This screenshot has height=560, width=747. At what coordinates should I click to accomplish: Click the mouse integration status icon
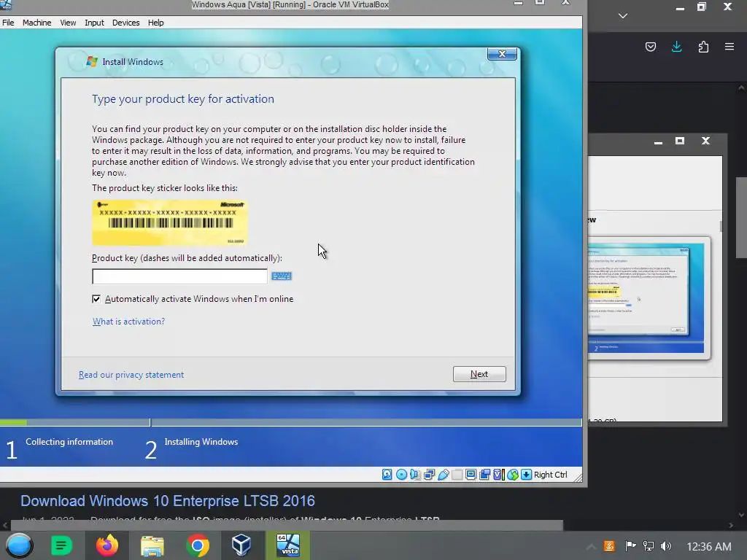(513, 474)
